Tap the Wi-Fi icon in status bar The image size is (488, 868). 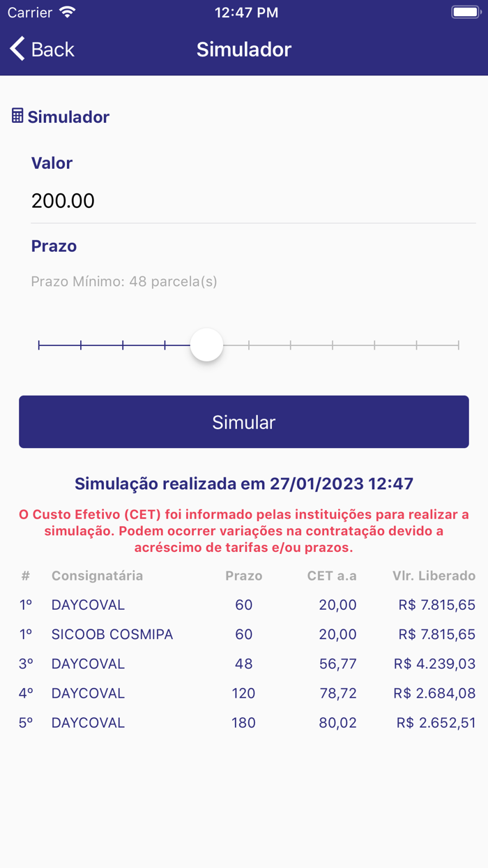(x=68, y=11)
